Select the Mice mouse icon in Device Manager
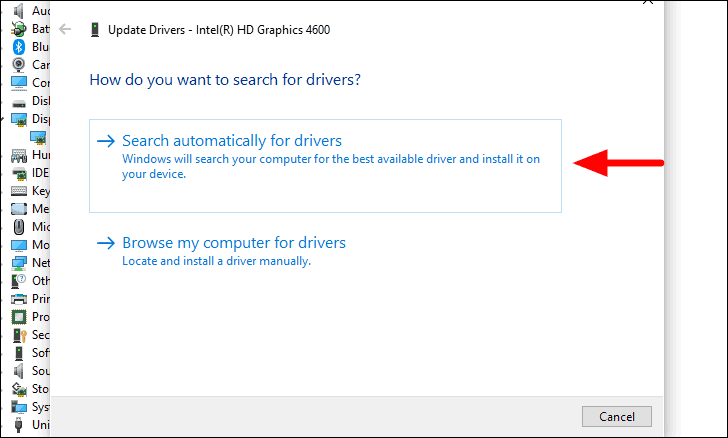Viewport: 728px width, 438px height. tap(19, 227)
